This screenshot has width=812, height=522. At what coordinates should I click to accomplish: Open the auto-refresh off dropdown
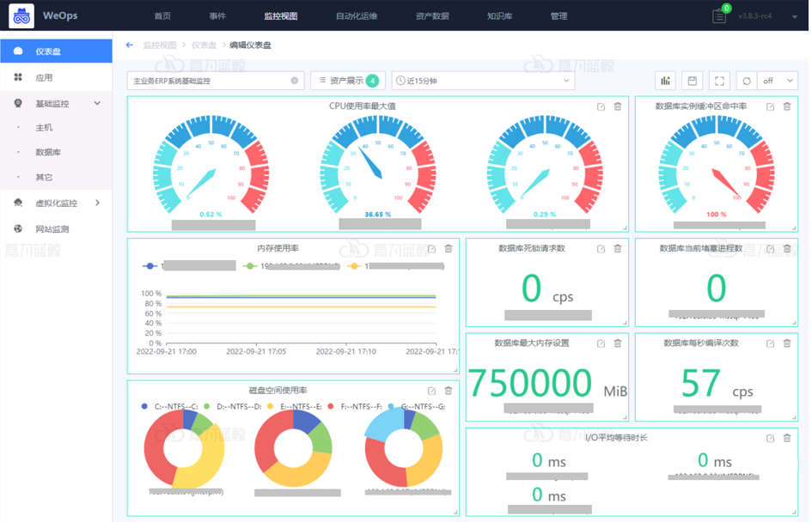[x=778, y=81]
